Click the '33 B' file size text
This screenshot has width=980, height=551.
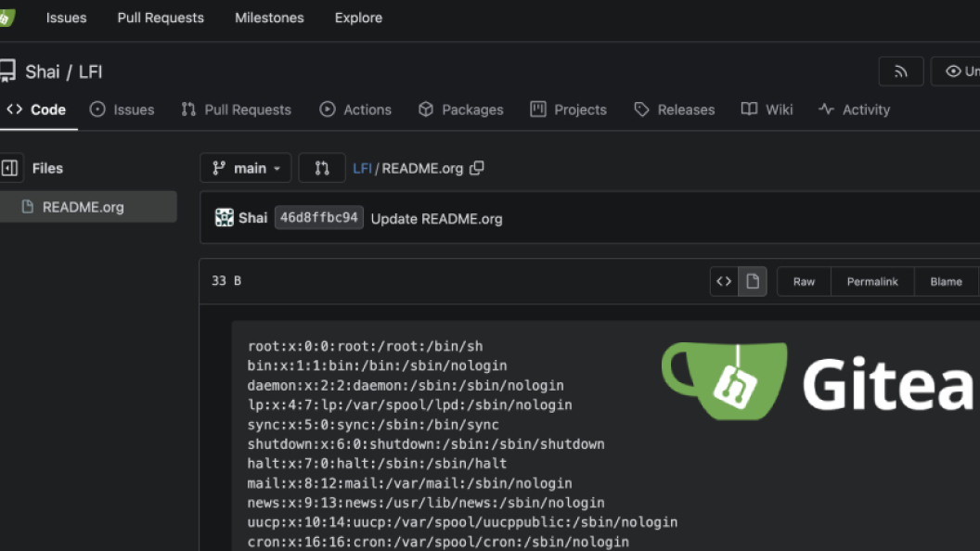click(226, 281)
